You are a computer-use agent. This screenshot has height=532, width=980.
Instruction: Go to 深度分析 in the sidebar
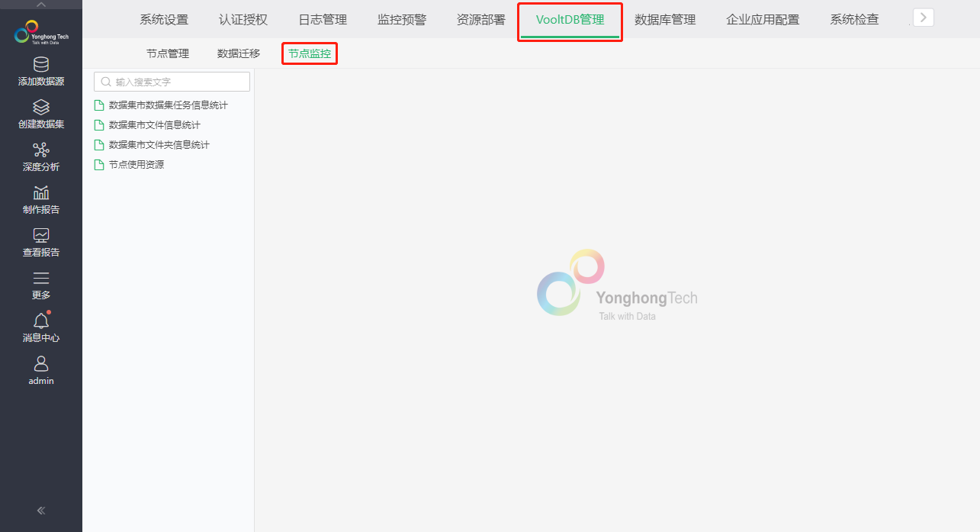(x=41, y=150)
